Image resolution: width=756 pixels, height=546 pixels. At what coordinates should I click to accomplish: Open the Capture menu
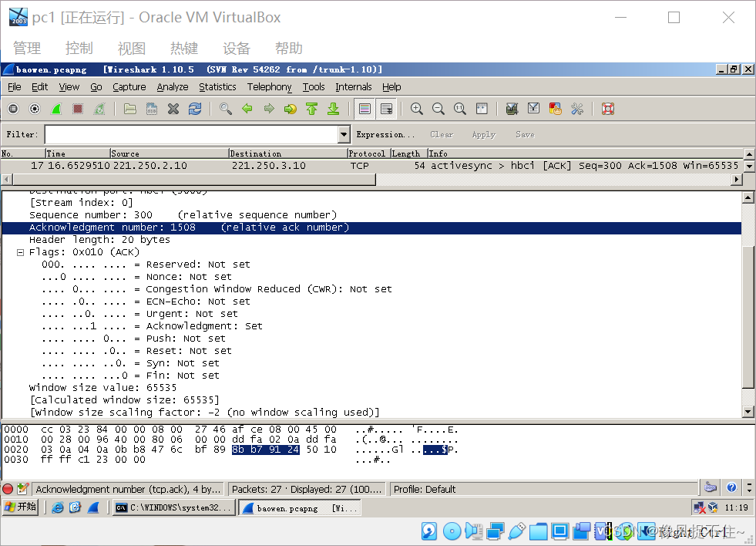coord(129,87)
